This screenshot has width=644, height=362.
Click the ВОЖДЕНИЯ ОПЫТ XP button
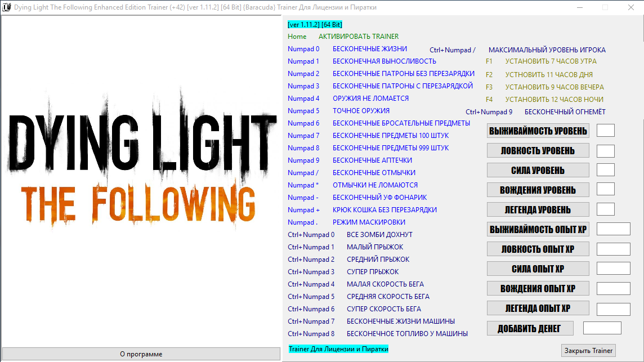[x=538, y=288]
